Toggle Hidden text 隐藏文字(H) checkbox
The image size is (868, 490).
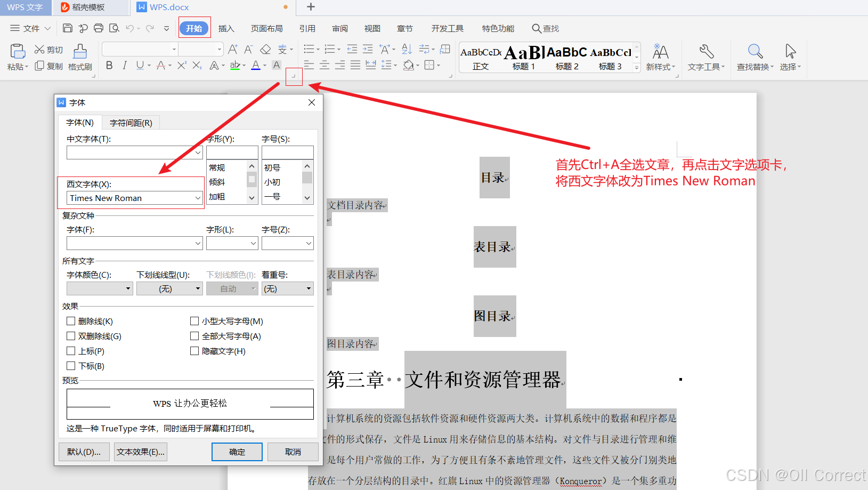(x=194, y=351)
